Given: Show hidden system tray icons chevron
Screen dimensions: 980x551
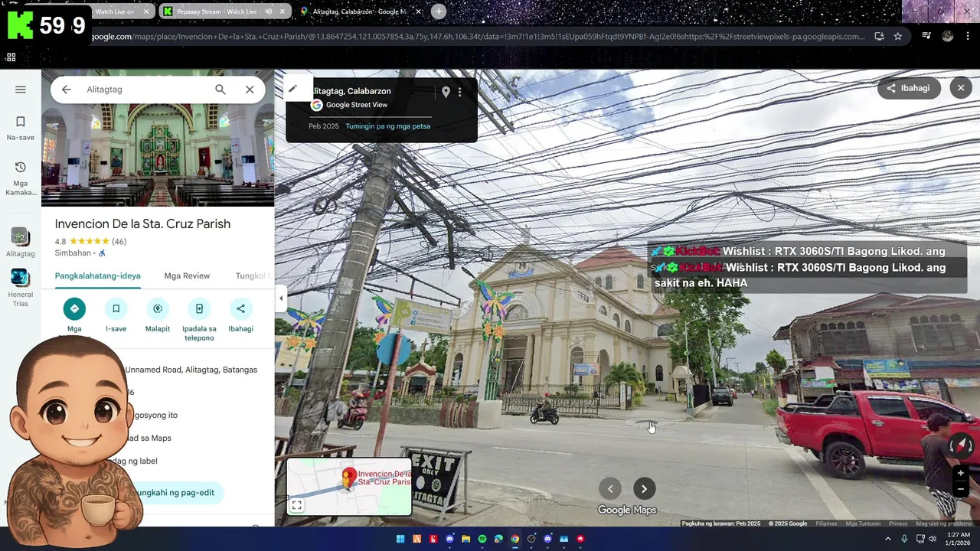Looking at the screenshot, I should 888,539.
